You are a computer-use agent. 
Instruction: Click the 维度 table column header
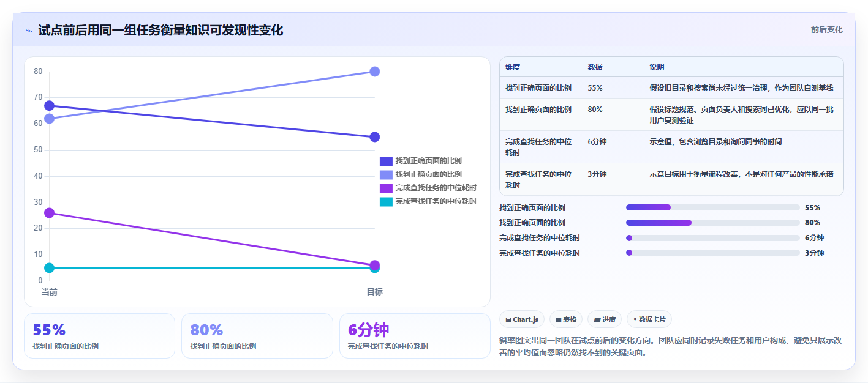[513, 67]
